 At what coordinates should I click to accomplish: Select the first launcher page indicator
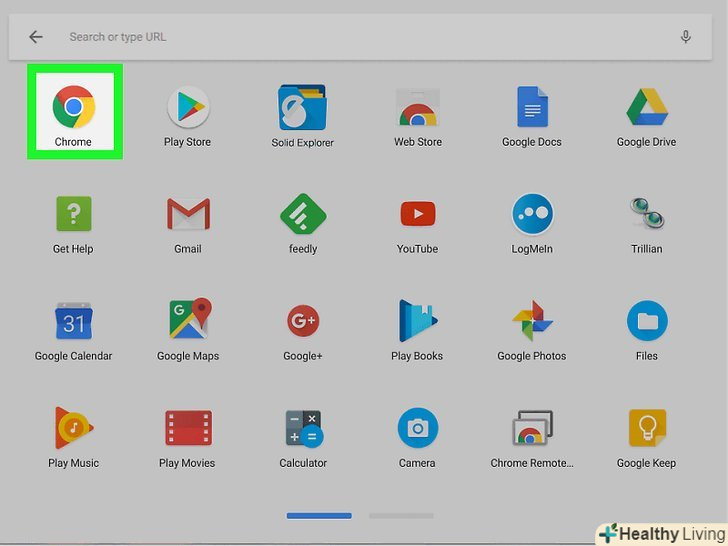click(319, 516)
